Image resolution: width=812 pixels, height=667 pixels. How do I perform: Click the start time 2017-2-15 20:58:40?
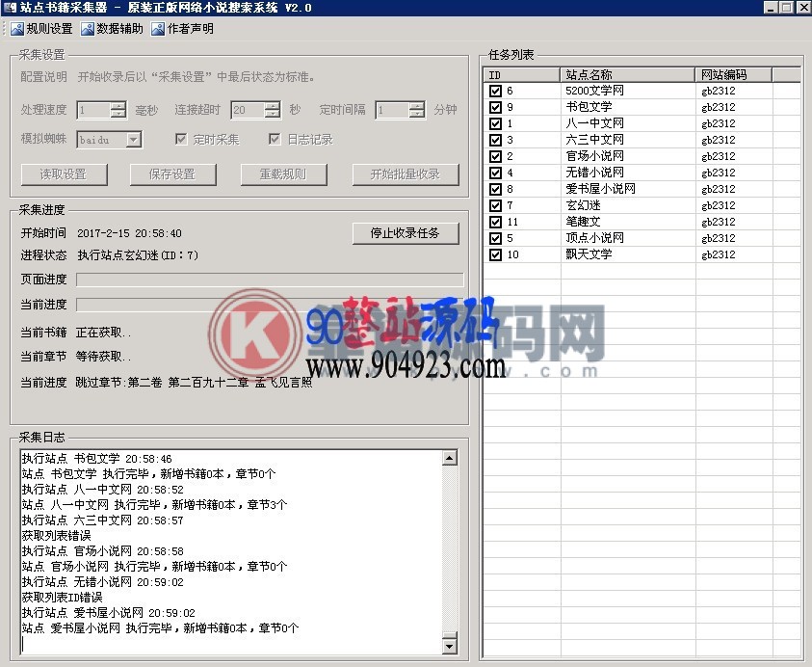129,233
